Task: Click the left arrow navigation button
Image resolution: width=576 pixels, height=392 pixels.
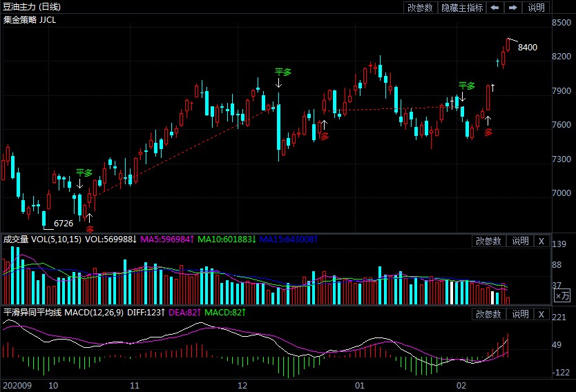Action: tap(495, 8)
